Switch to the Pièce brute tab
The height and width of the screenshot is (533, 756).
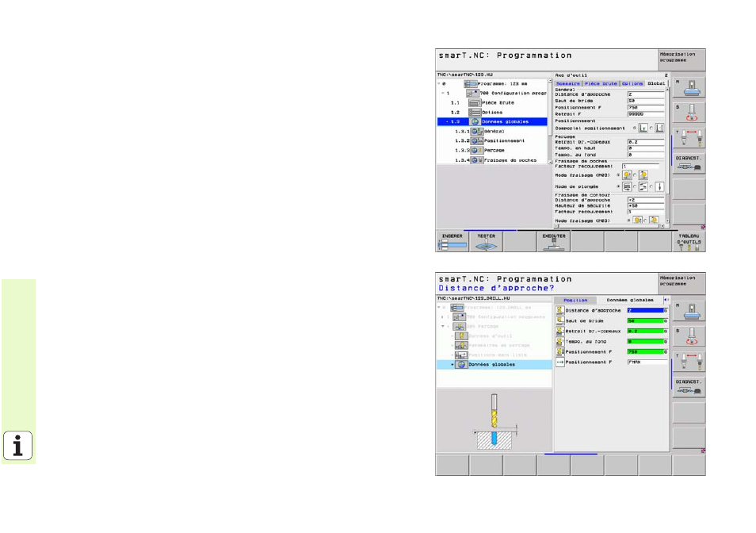pos(601,84)
